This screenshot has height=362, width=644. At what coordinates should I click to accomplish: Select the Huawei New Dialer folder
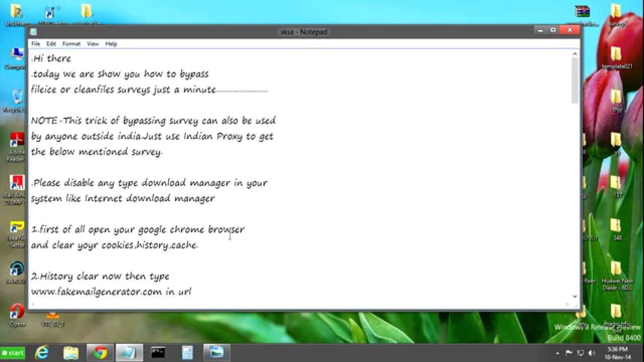pyautogui.click(x=616, y=276)
